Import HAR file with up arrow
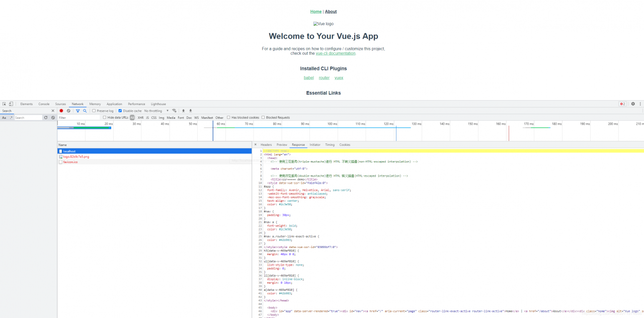The width and height of the screenshot is (644, 318). tap(183, 111)
